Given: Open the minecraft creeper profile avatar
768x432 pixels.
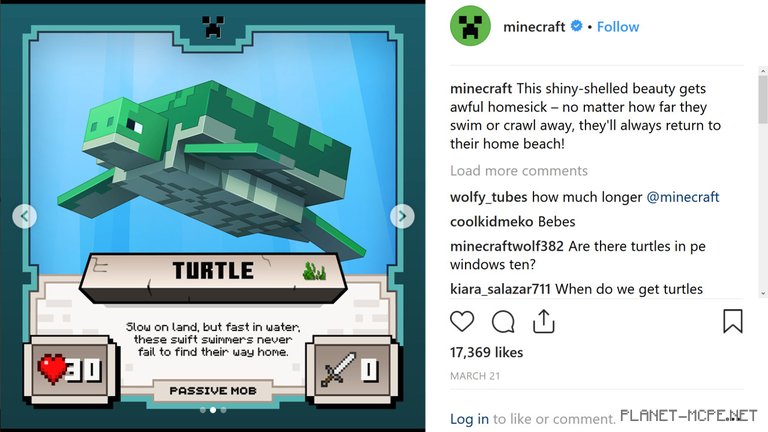Looking at the screenshot, I should click(470, 26).
